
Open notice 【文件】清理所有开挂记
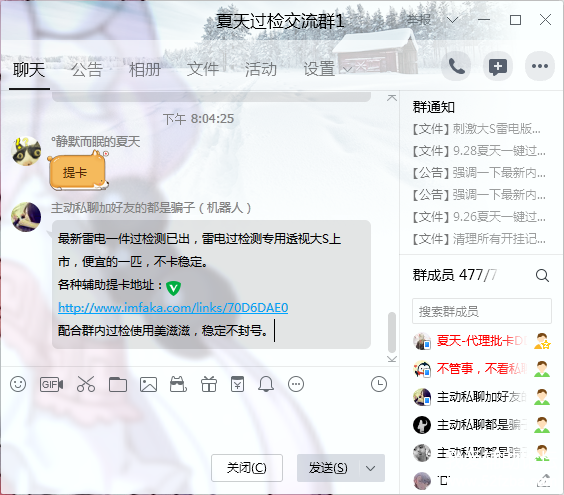coord(478,239)
